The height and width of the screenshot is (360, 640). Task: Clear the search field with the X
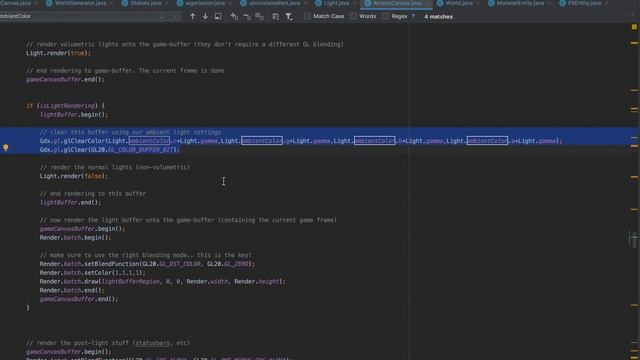coord(175,16)
